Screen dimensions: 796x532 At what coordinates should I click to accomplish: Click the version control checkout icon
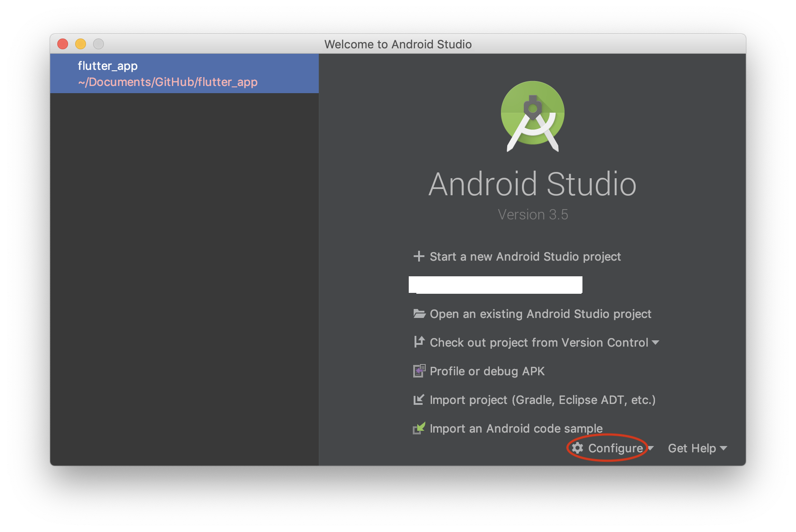click(x=419, y=342)
